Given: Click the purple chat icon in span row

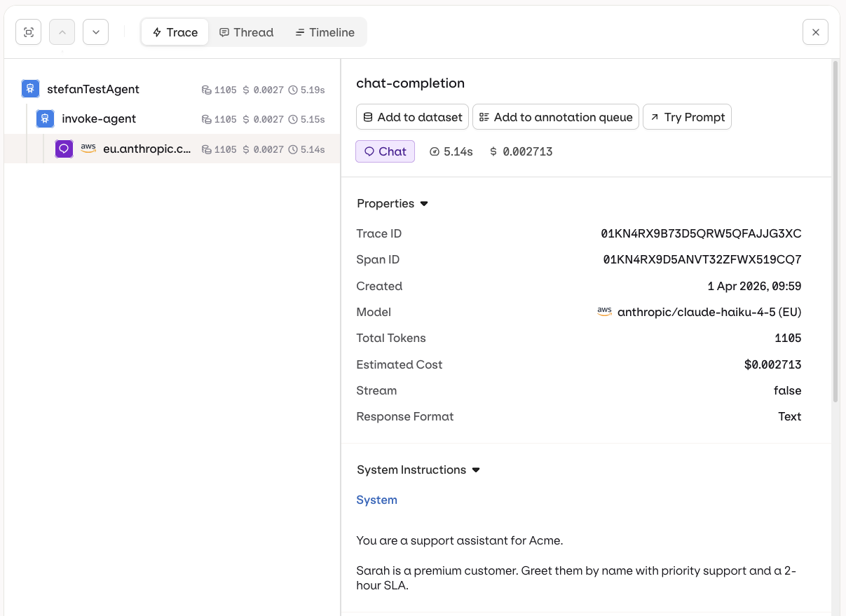Looking at the screenshot, I should (x=64, y=149).
